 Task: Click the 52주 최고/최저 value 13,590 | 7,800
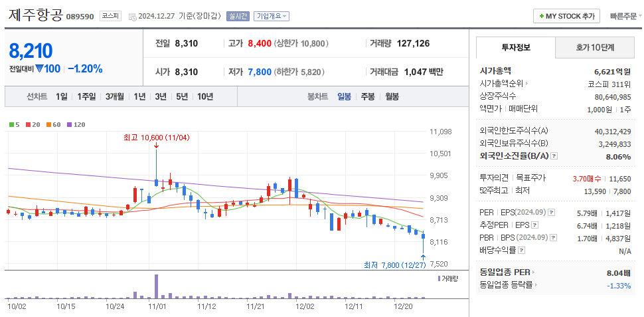point(607,191)
